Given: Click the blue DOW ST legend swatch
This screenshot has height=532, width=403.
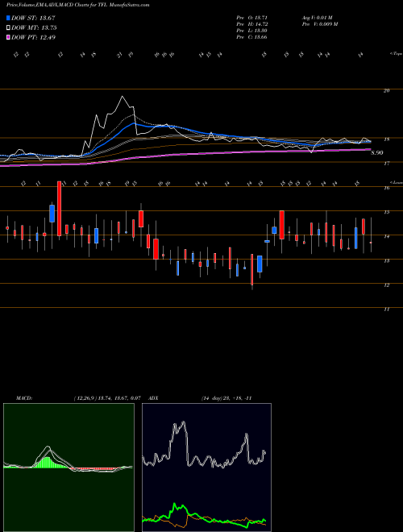Looking at the screenshot, I should 8,18.
